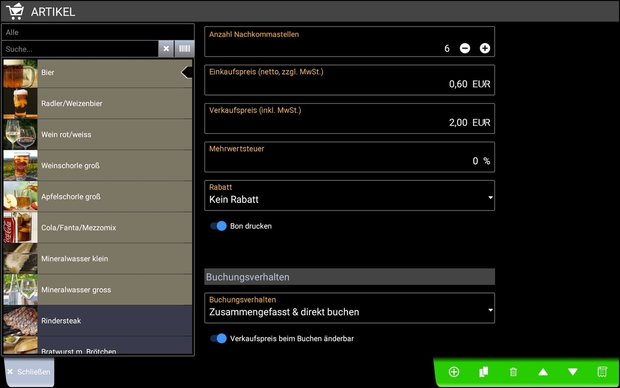Edit the Verkaufspreis field
Image resolution: width=620 pixels, height=388 pixels.
(x=350, y=118)
